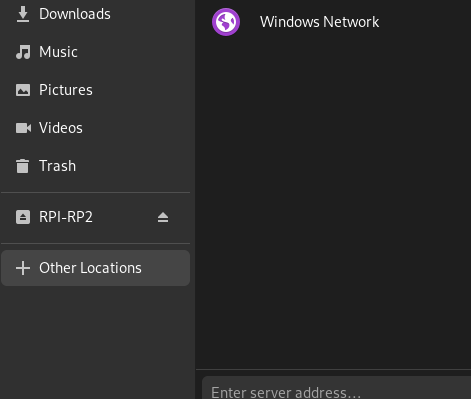The image size is (471, 399).
Task: Open the Windows Network entry
Action: coord(319,22)
